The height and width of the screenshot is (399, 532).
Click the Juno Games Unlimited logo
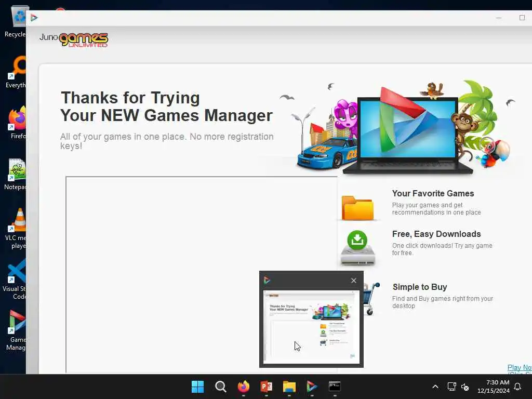click(74, 39)
